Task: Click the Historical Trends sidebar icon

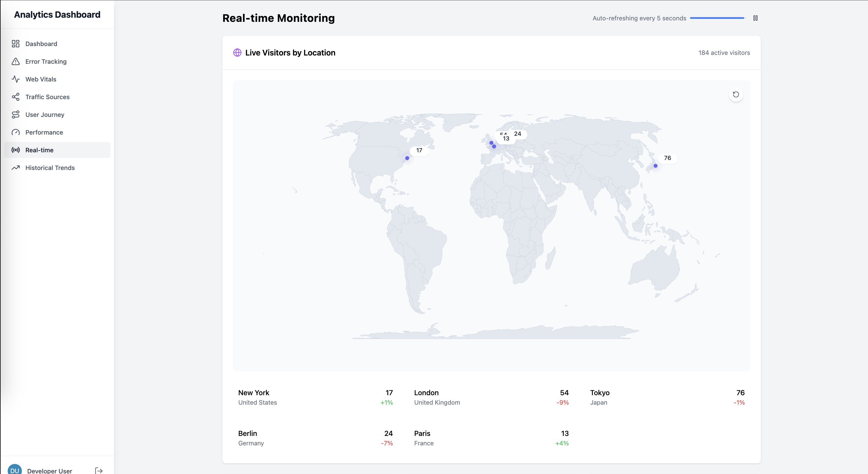Action: tap(16, 168)
